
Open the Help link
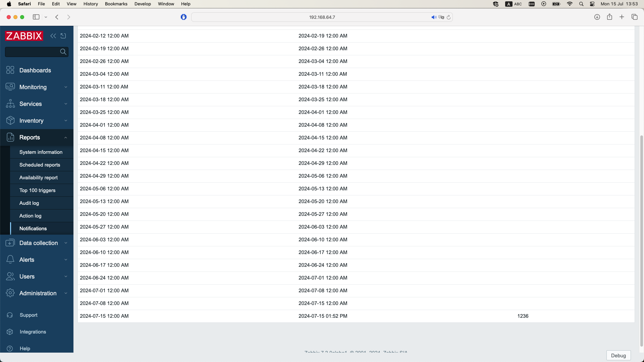[25, 349]
